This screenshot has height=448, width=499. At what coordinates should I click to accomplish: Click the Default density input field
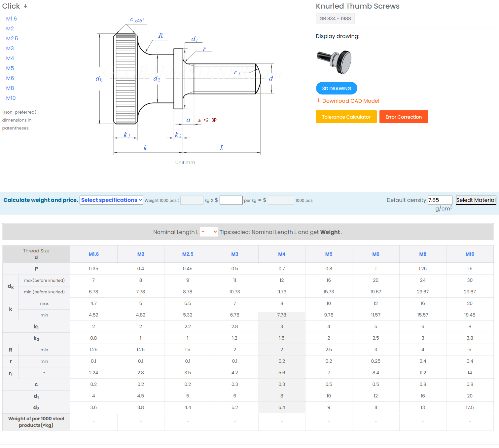440,200
